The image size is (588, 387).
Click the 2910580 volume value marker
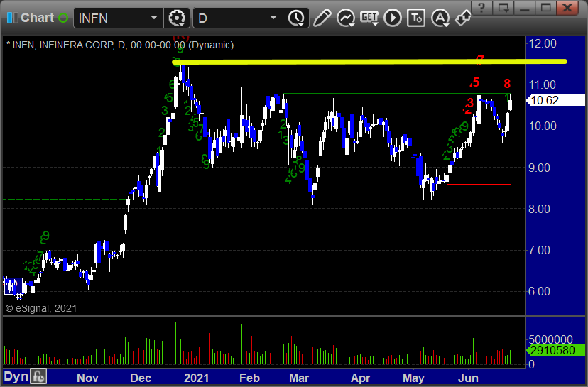pyautogui.click(x=555, y=350)
